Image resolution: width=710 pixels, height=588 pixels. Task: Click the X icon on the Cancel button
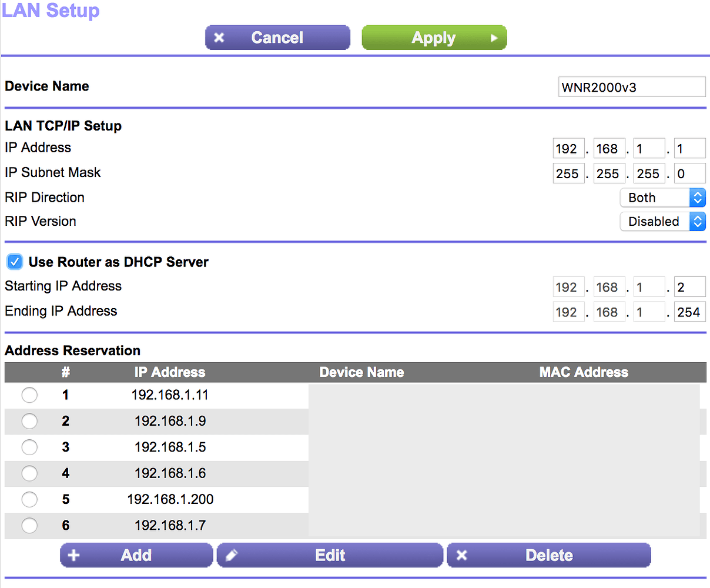tap(219, 37)
